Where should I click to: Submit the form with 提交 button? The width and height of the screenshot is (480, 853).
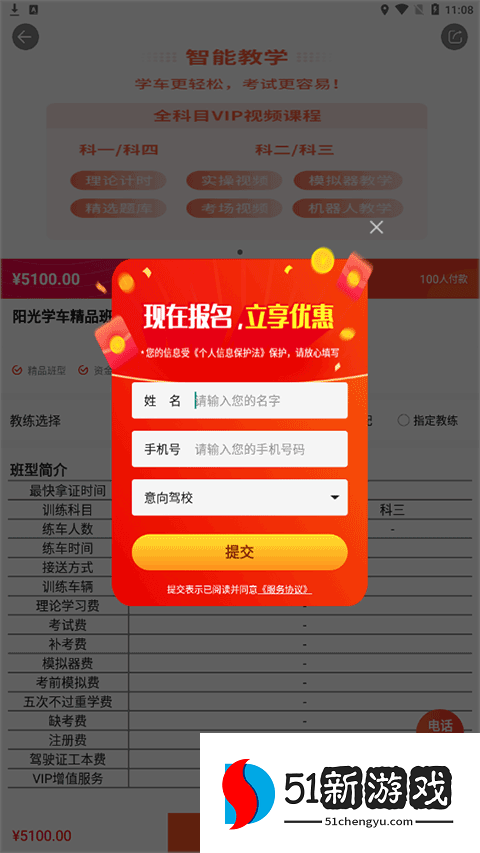coord(239,552)
